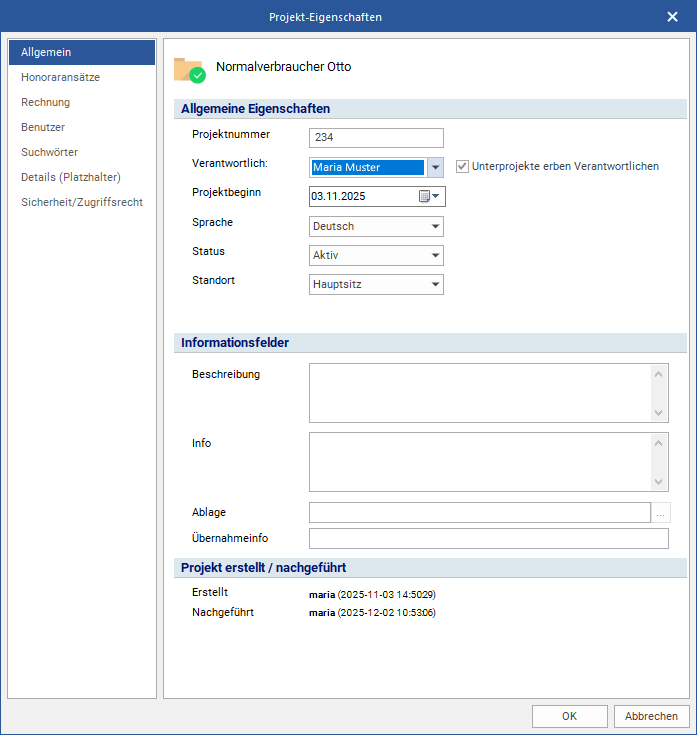Click the Abbrechen button

[652, 716]
